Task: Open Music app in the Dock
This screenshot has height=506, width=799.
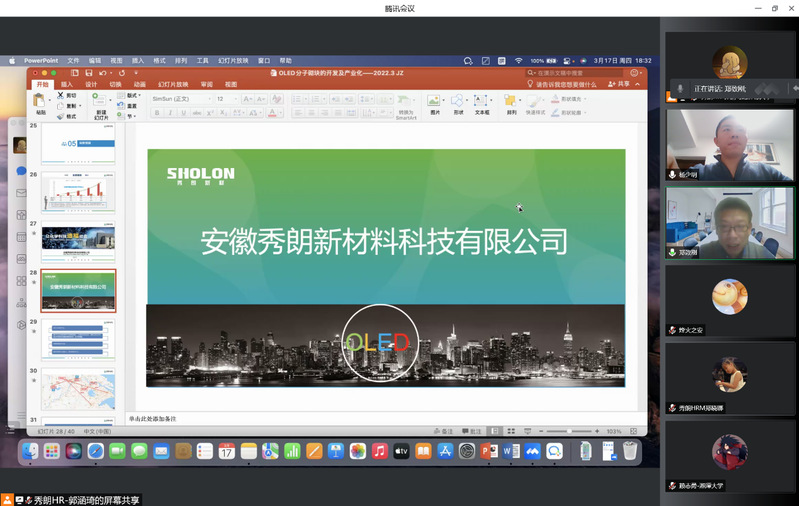Action: [379, 452]
